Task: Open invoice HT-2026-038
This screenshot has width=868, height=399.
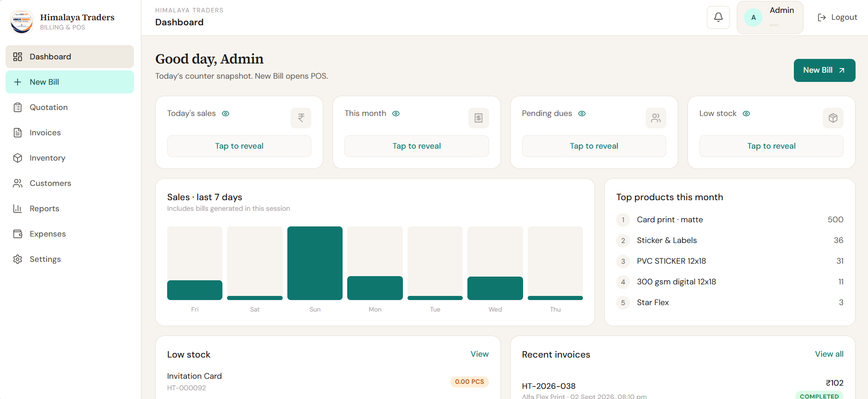Action: [548, 386]
